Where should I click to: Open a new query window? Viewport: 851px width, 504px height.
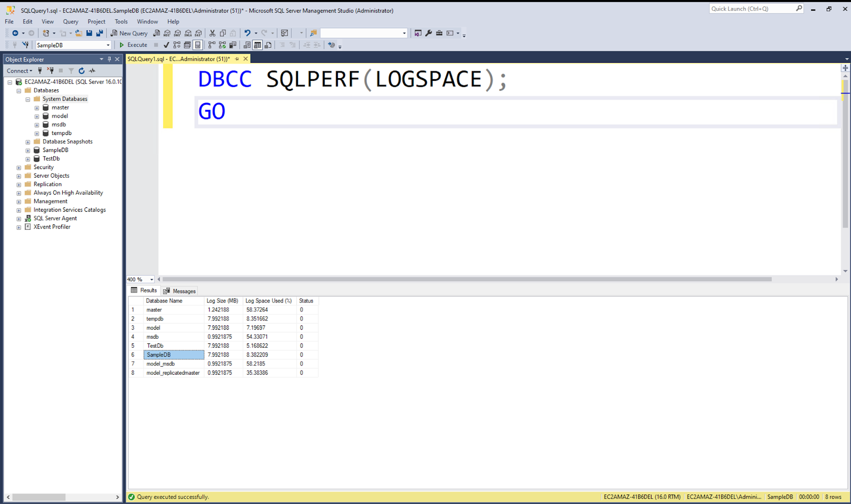pyautogui.click(x=129, y=33)
